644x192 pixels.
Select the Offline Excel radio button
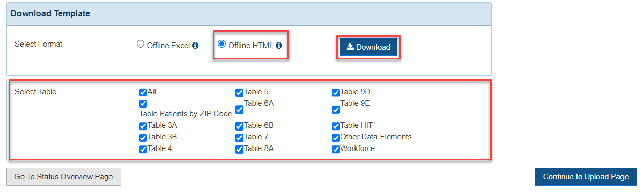140,45
